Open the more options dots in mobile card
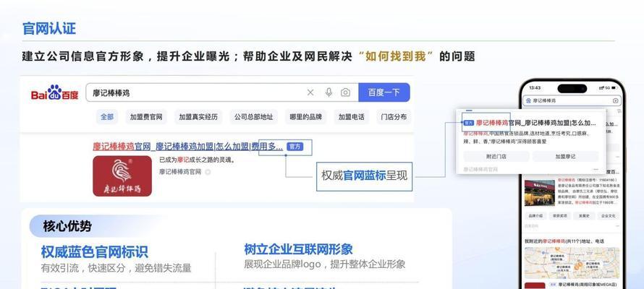Viewport: 644px width, 289px height. point(596,169)
